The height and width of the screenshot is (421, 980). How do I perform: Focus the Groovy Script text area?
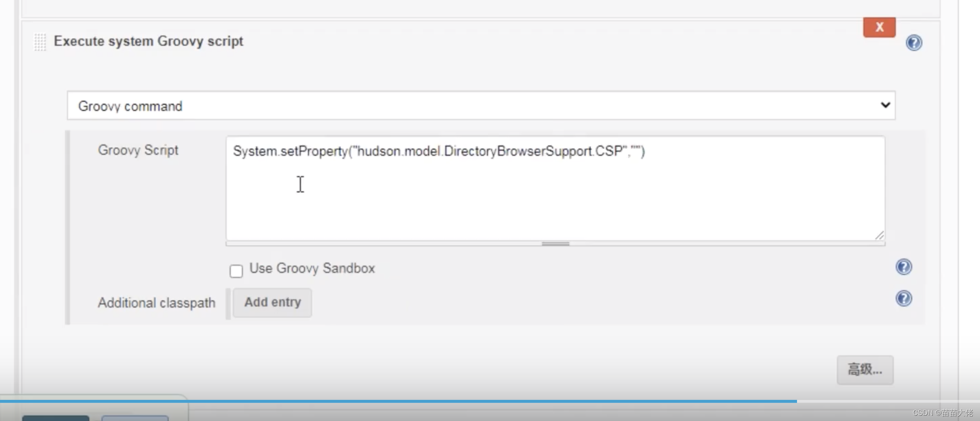tap(555, 188)
